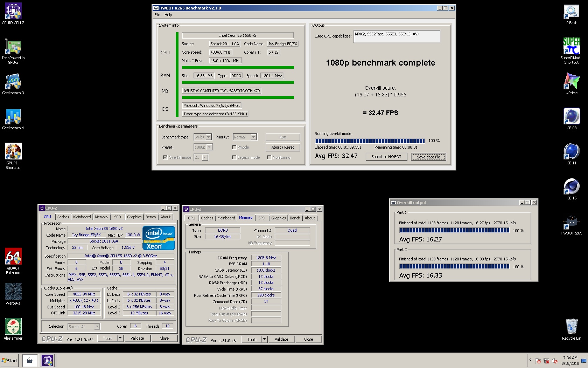This screenshot has width=588, height=368.
Task: Open the CB 15 Cinebench icon
Action: click(x=572, y=189)
